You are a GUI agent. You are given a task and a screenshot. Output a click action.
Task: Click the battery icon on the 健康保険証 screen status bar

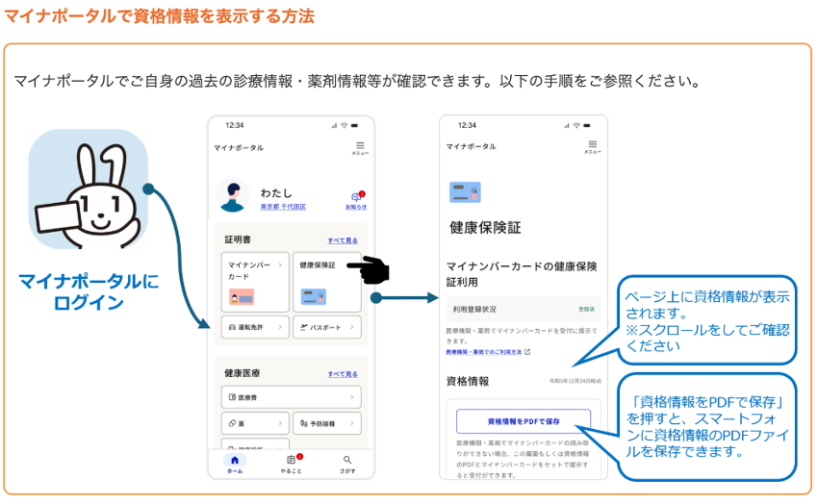pos(587,126)
